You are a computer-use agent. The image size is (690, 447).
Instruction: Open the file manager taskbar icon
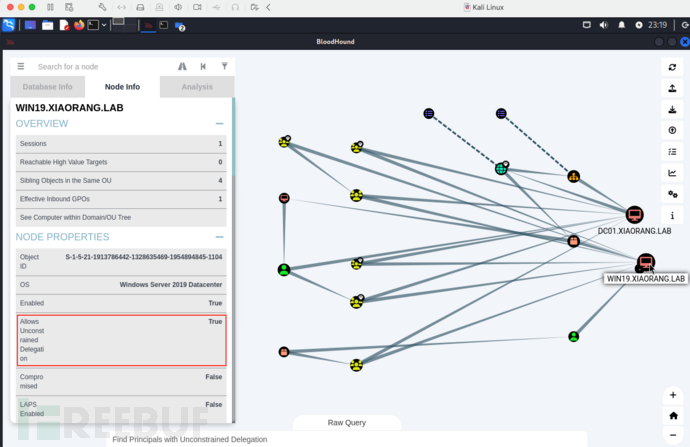click(47, 25)
